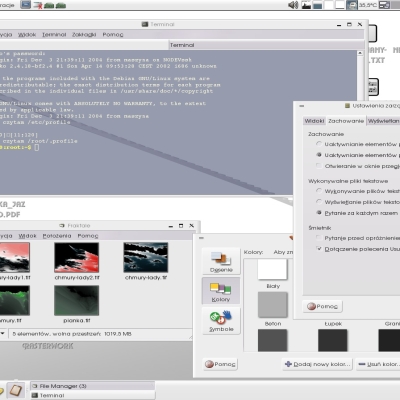
Task: Click status text '5 elementów, wolna przestrzeń'
Action: [72, 334]
